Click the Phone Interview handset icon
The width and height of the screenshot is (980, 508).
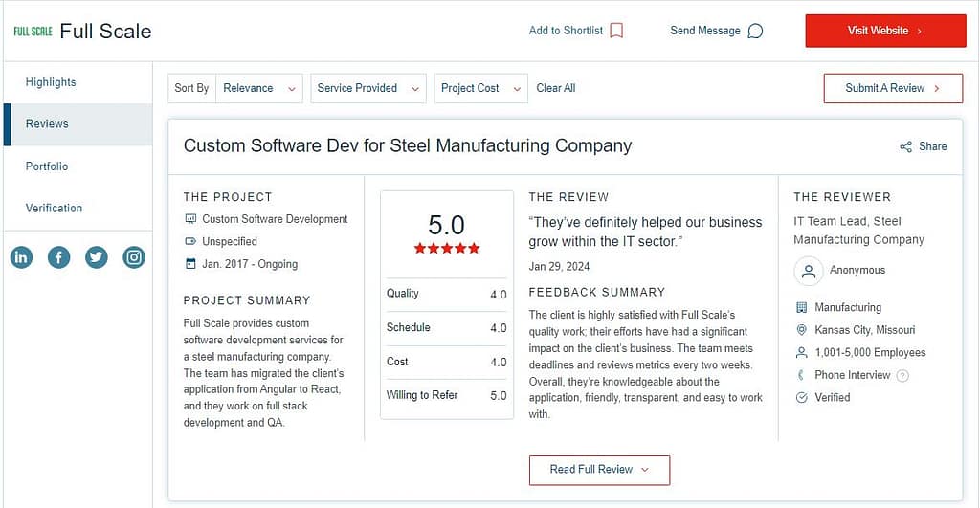[x=801, y=375]
